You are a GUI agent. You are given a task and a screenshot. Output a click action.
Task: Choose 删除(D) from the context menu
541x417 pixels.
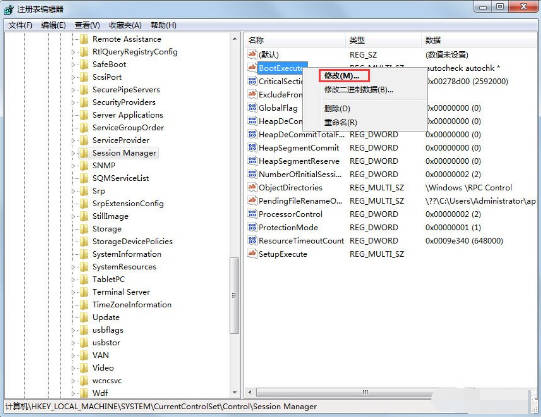(337, 109)
